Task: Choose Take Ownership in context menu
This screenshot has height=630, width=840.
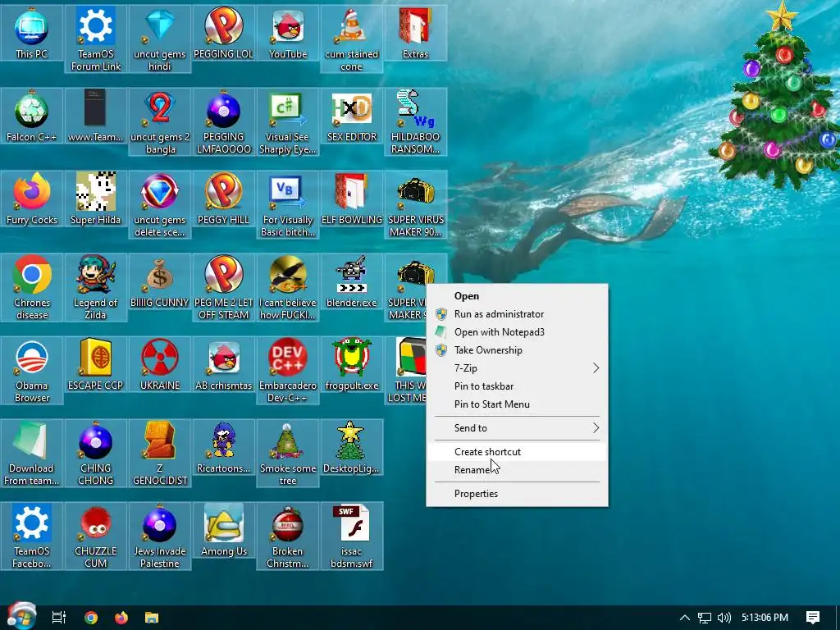Action: pos(517,350)
